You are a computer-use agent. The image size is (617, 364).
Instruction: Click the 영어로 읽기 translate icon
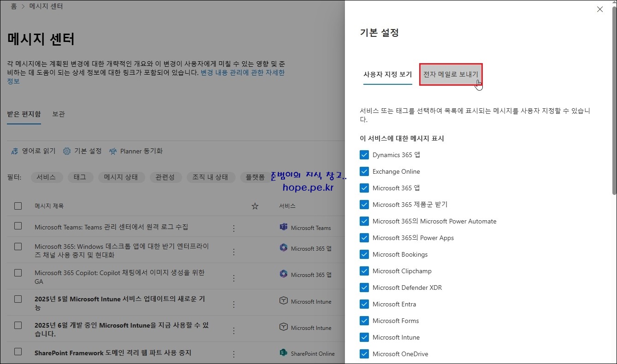[14, 151]
